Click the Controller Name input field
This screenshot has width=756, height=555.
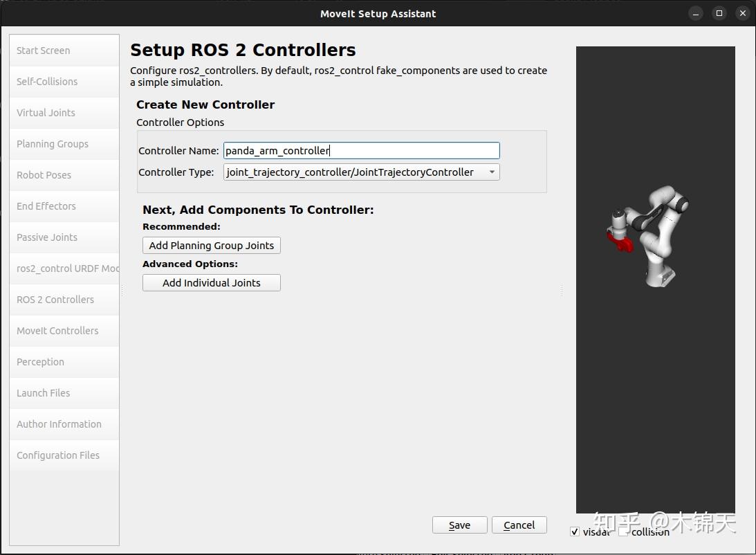361,150
